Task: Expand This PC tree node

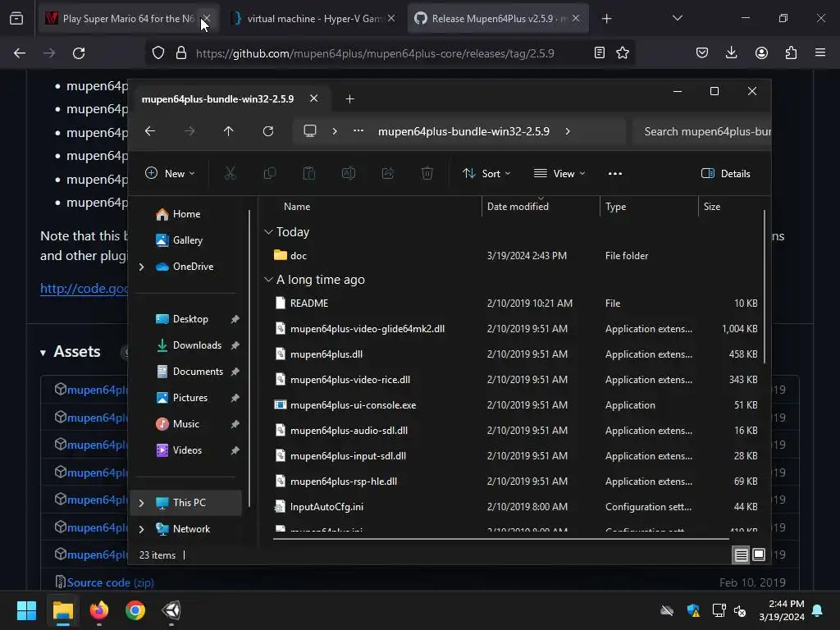Action: coord(141,503)
